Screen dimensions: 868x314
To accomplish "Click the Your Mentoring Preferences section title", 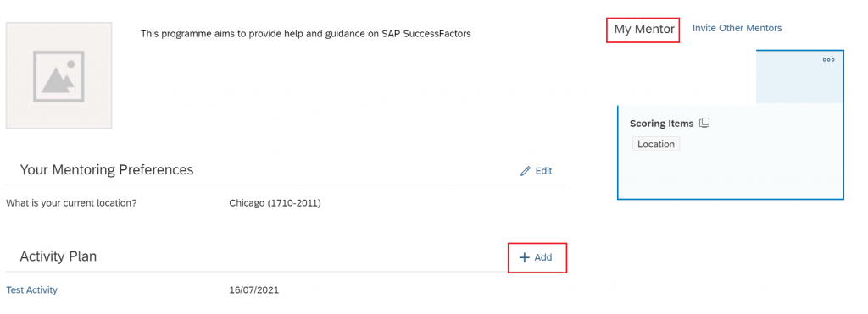I will (107, 170).
